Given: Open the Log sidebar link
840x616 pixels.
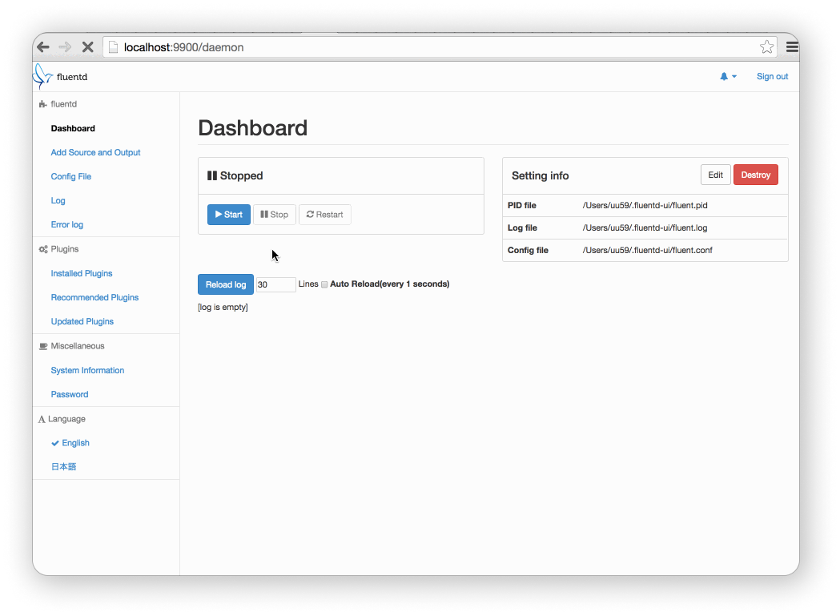Looking at the screenshot, I should (x=58, y=200).
